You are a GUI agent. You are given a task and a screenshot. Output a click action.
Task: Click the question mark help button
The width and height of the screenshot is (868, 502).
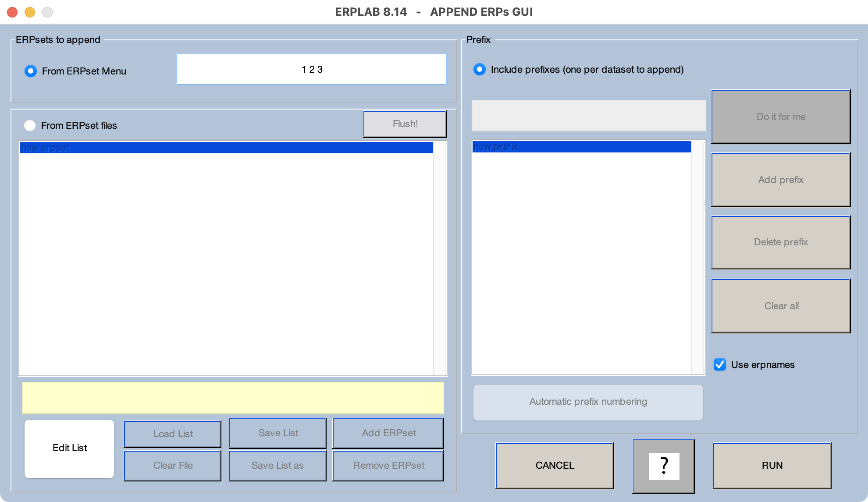click(663, 466)
